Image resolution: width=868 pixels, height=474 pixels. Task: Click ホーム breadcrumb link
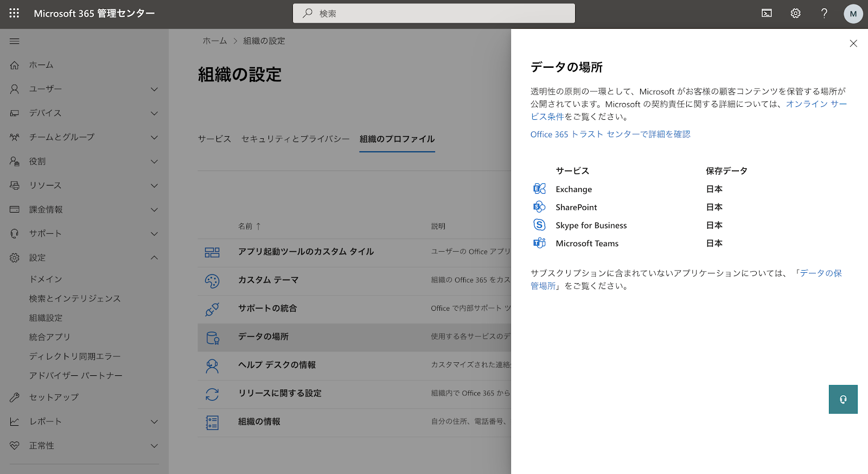coord(215,41)
